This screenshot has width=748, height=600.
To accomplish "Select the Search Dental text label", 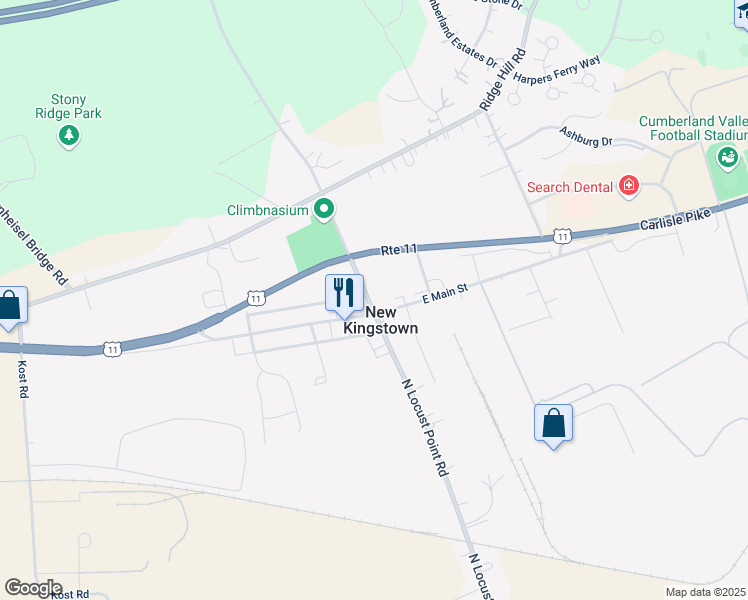I will click(x=570, y=187).
